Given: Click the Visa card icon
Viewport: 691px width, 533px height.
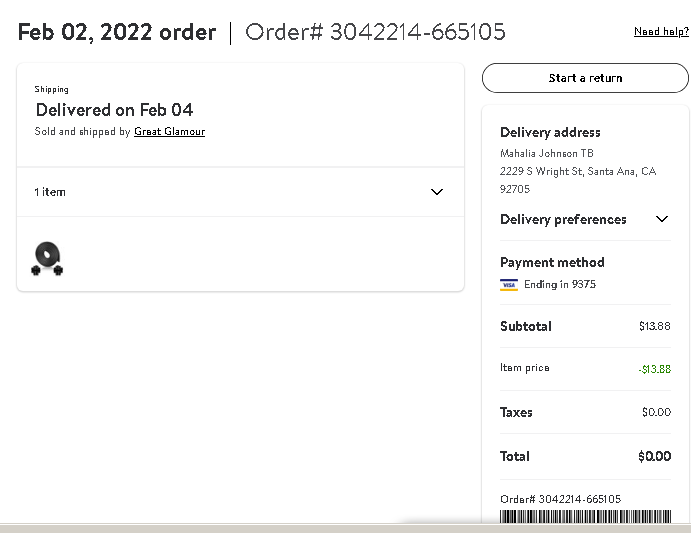Looking at the screenshot, I should [509, 285].
